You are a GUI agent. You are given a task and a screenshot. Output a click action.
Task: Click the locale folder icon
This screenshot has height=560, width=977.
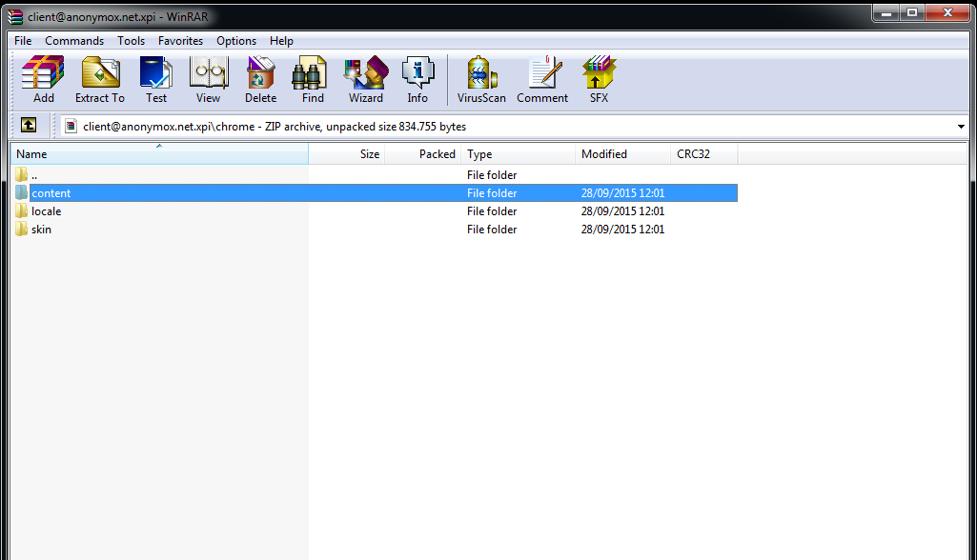(22, 210)
